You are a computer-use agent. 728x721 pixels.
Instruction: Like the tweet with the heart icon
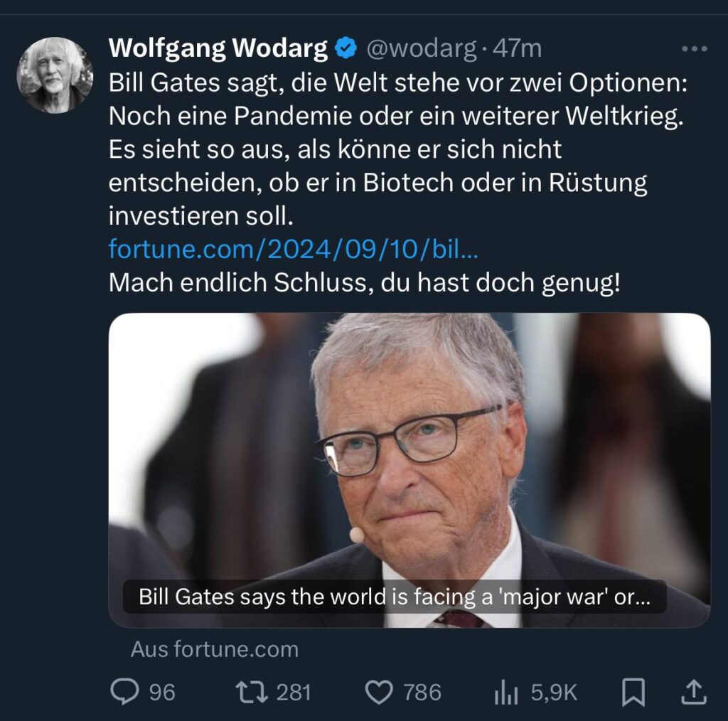(380, 693)
